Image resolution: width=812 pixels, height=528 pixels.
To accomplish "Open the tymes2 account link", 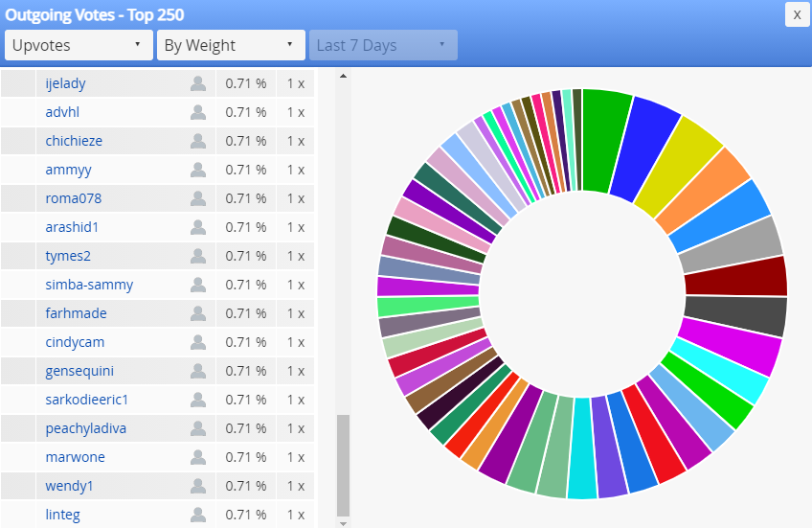I will [x=68, y=256].
